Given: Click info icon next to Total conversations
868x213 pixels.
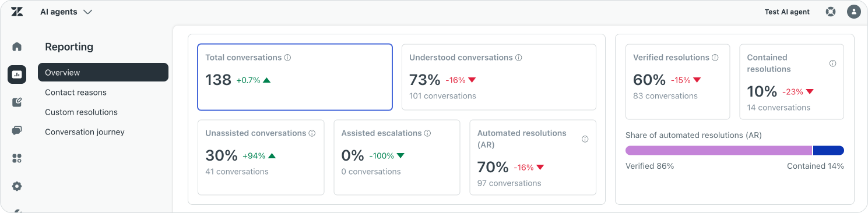Looking at the screenshot, I should click(287, 58).
